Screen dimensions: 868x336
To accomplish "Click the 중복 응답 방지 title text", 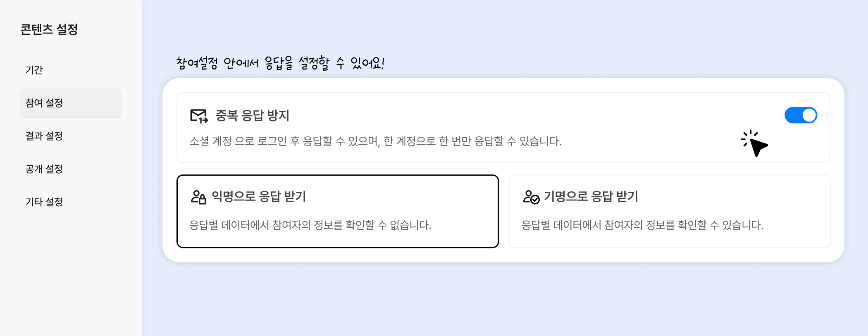I will tap(252, 115).
